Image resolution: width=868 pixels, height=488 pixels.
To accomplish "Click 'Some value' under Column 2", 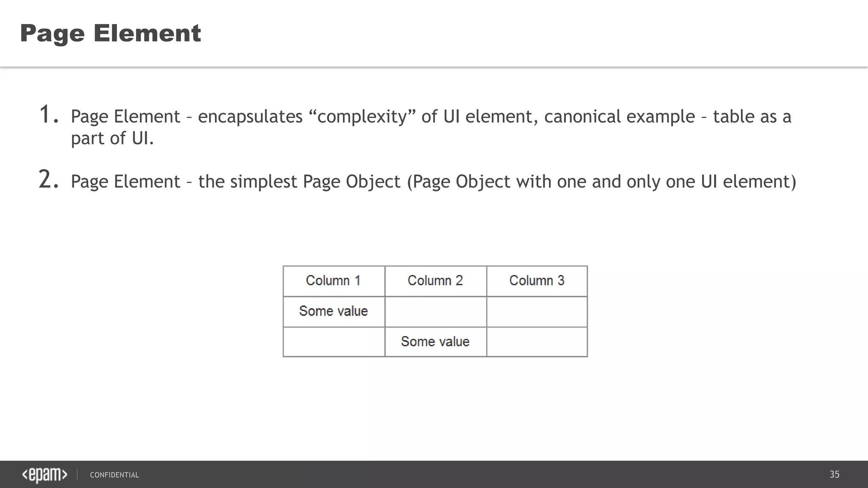I will (x=435, y=342).
